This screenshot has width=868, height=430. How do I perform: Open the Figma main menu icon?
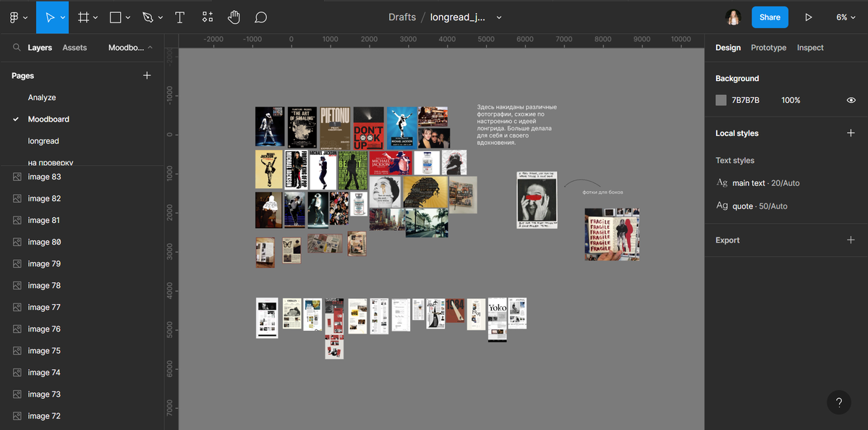click(x=14, y=17)
